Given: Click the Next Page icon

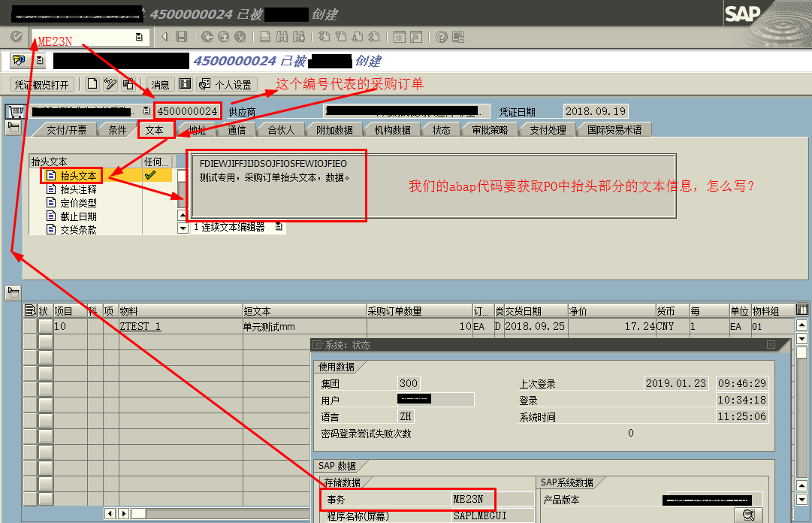Looking at the screenshot, I should (358, 37).
